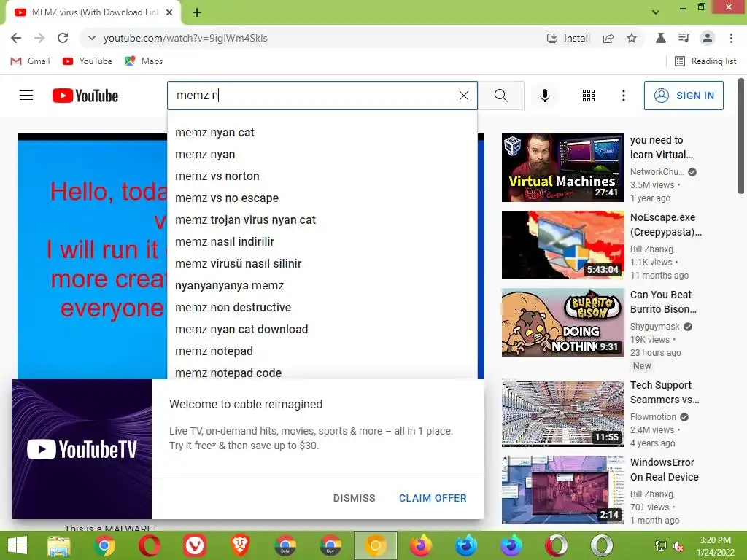The height and width of the screenshot is (560, 747).
Task: Launch Vivaldi from the taskbar
Action: [x=195, y=545]
